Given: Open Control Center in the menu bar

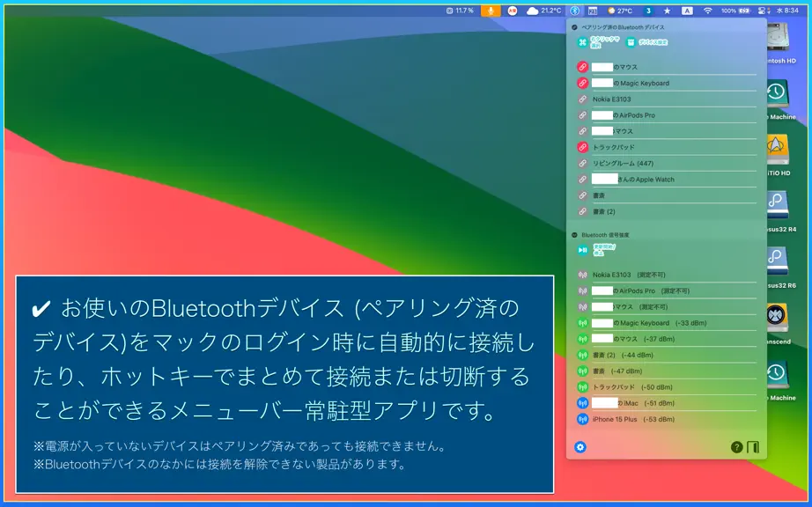Looking at the screenshot, I should click(x=761, y=11).
